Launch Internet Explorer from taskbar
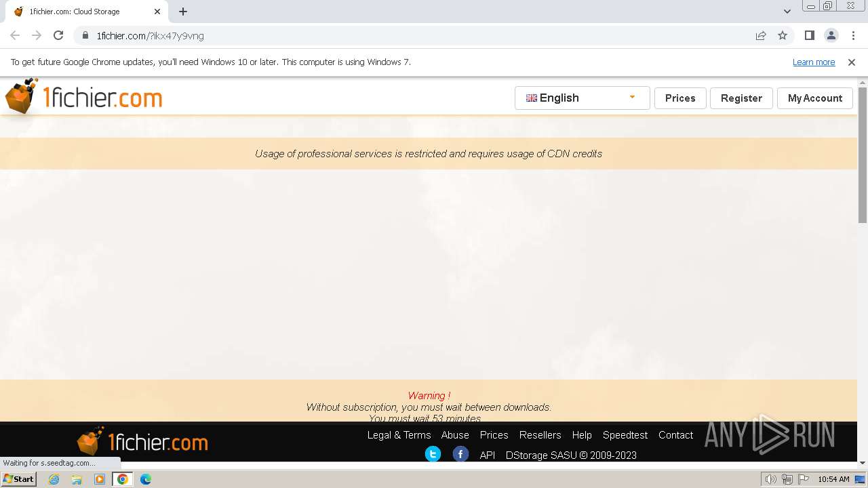 (x=54, y=479)
